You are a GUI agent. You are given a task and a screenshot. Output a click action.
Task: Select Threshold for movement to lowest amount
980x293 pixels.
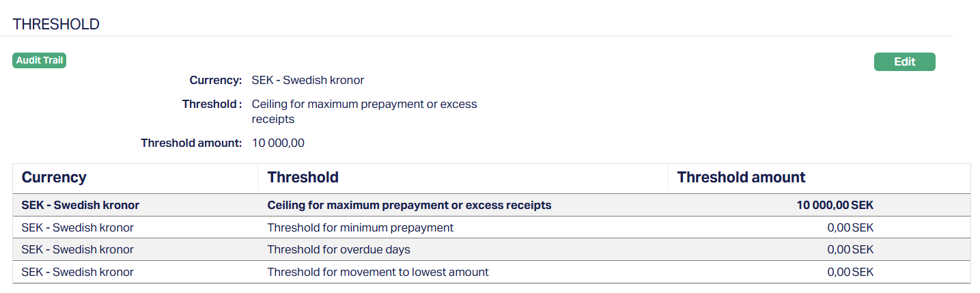click(x=378, y=272)
